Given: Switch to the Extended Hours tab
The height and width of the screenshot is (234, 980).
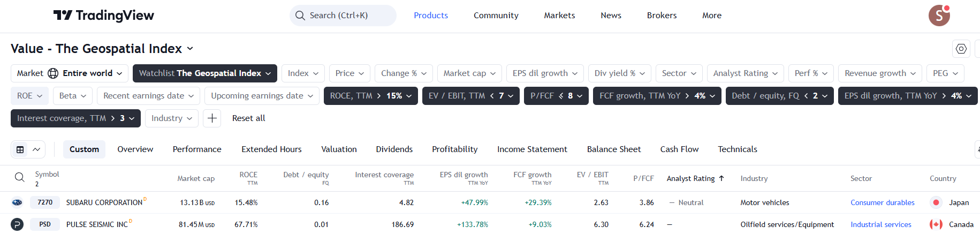Looking at the screenshot, I should click(x=271, y=149).
